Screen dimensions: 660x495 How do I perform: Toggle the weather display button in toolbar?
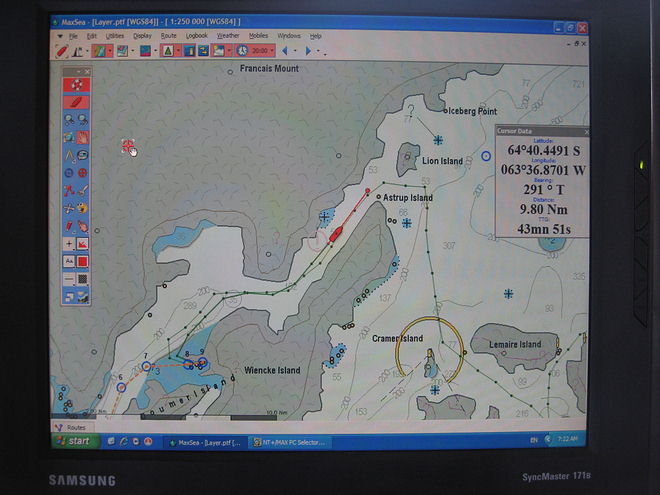pos(219,51)
